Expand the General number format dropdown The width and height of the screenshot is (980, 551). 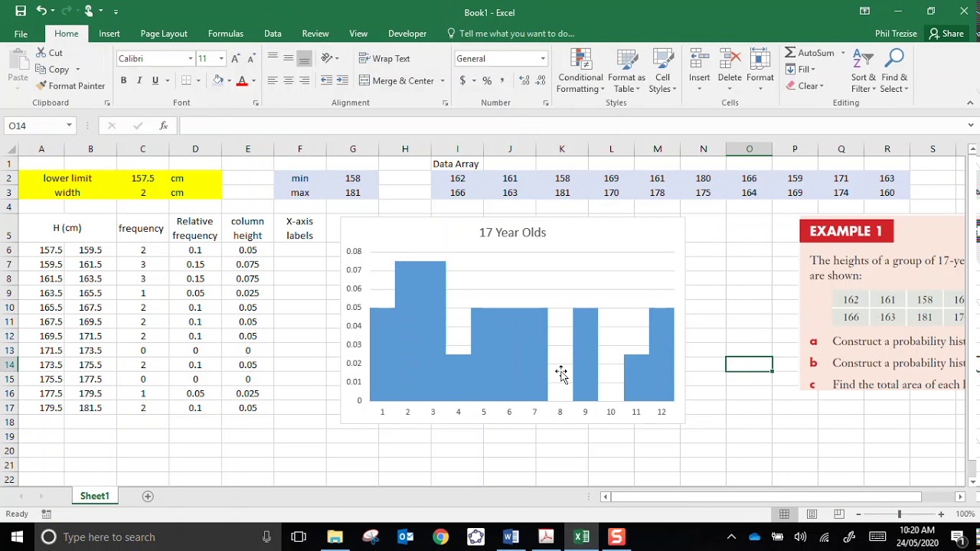543,58
